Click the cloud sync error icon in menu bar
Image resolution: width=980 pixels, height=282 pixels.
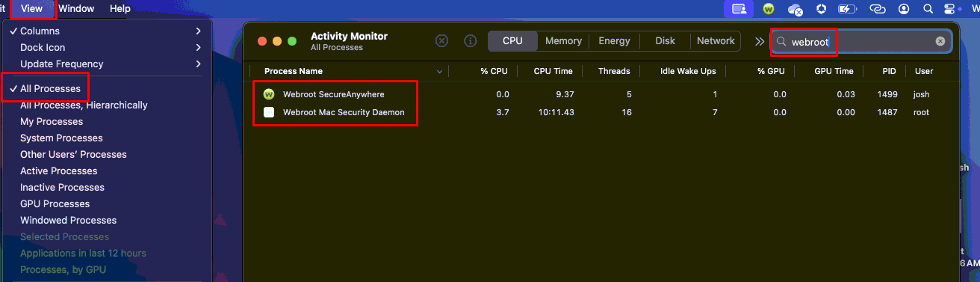pos(795,10)
